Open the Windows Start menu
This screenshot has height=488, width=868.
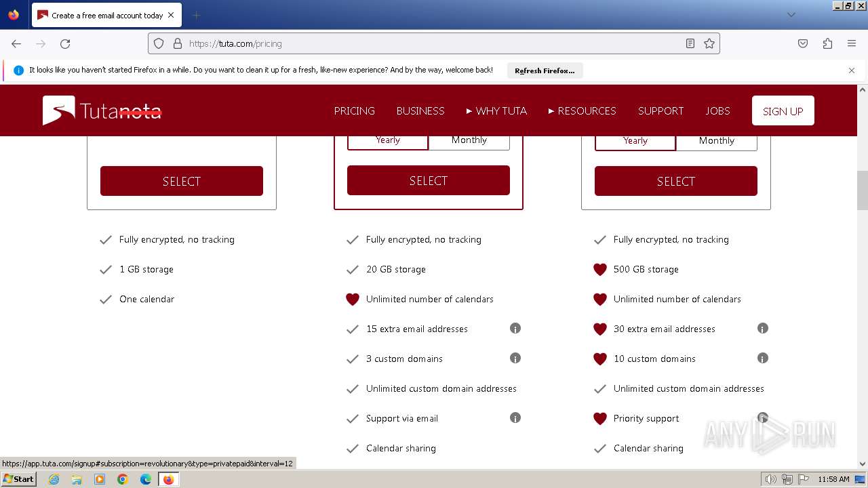[18, 479]
